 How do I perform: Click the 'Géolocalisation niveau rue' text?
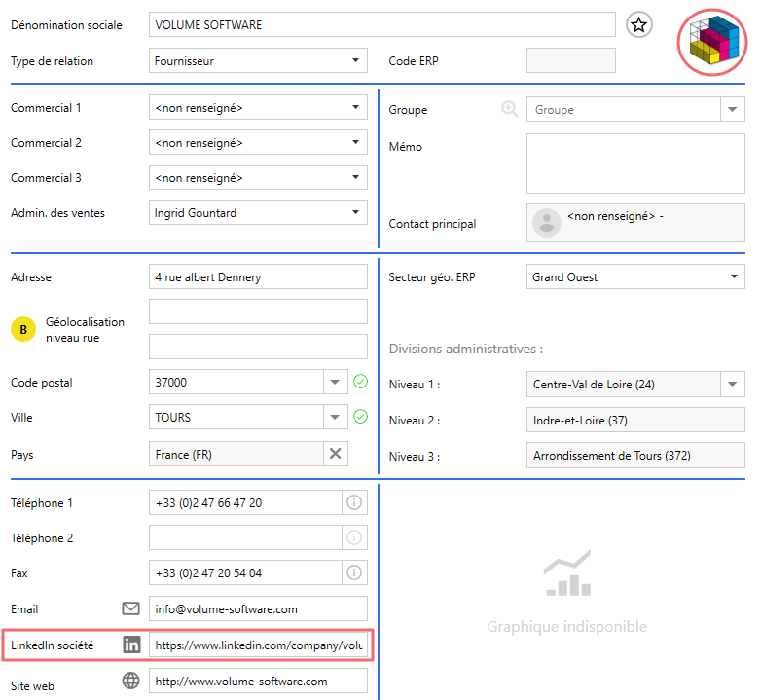point(85,330)
